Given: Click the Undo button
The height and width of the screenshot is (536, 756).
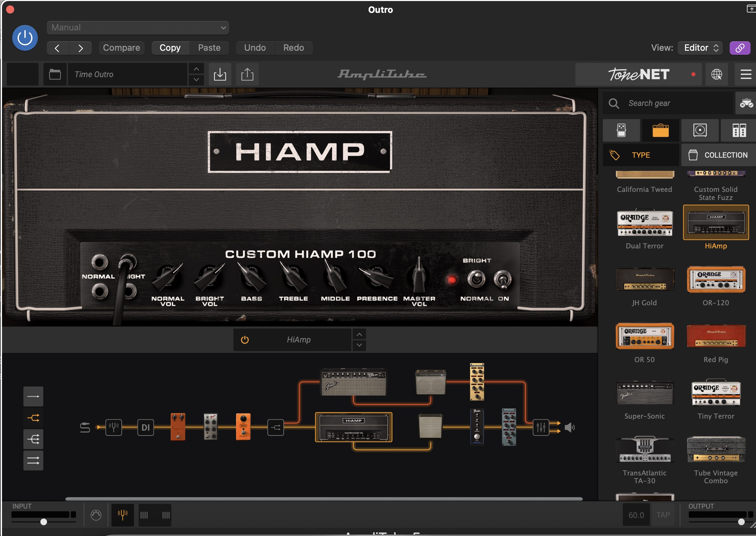Looking at the screenshot, I should [x=255, y=48].
